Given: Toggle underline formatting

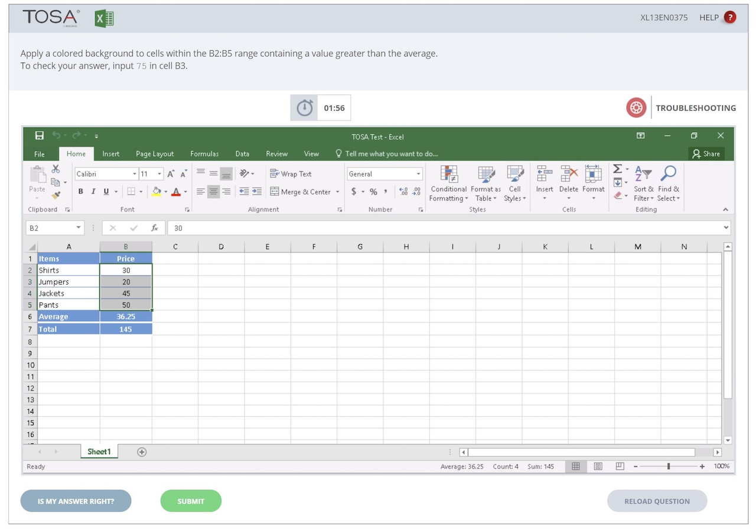Looking at the screenshot, I should [x=105, y=191].
